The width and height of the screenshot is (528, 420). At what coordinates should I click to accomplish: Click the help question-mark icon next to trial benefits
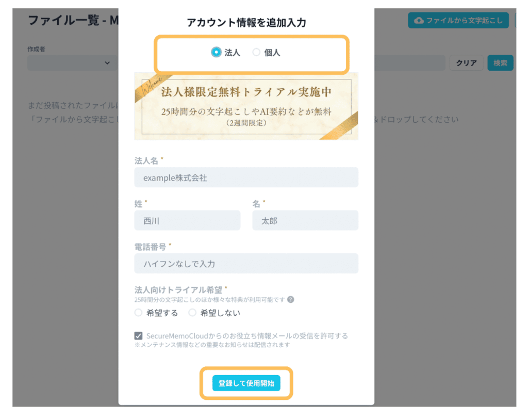(x=291, y=299)
